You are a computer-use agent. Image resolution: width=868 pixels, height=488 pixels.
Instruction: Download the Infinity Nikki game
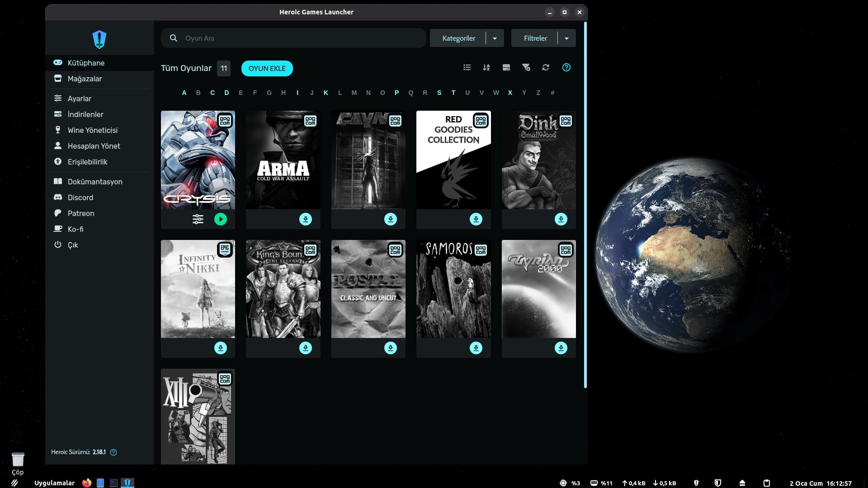pos(221,348)
